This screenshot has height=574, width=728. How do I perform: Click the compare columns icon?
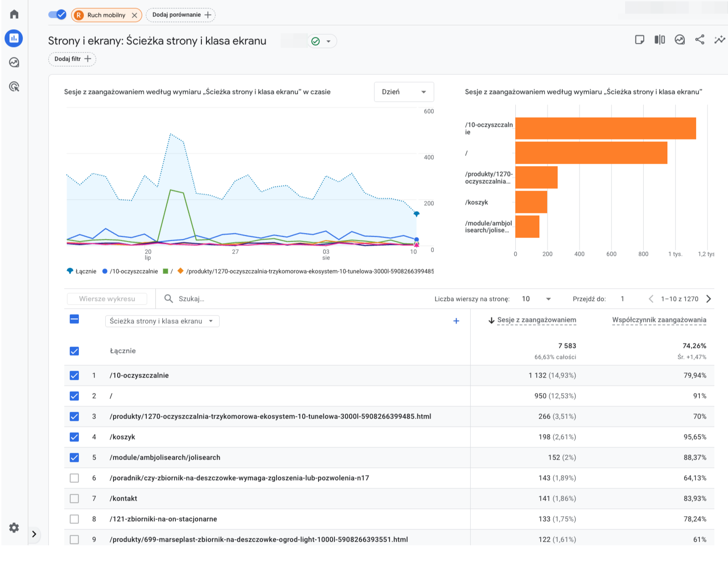(x=660, y=40)
